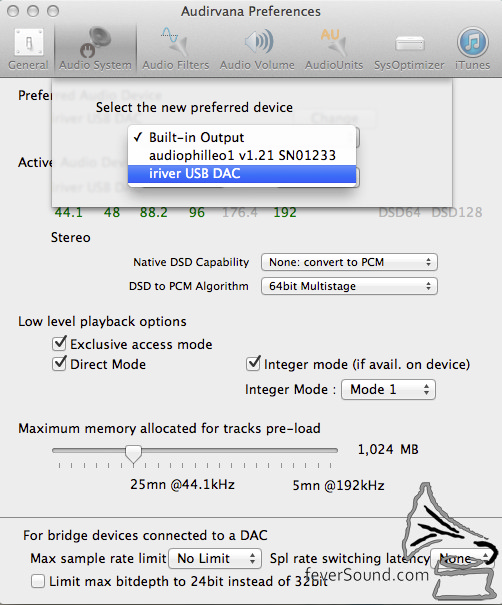Choose Built-in Output from device list
Image resolution: width=502 pixels, height=605 pixels.
click(242, 137)
